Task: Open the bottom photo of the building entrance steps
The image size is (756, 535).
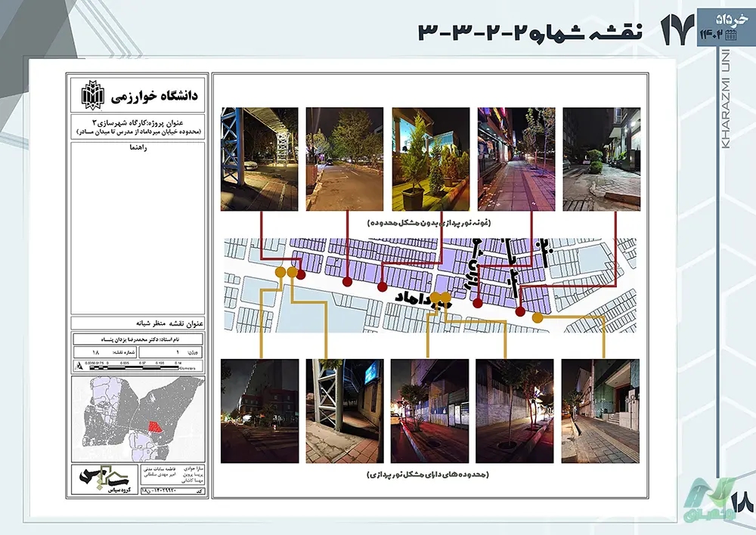Action: (x=600, y=411)
